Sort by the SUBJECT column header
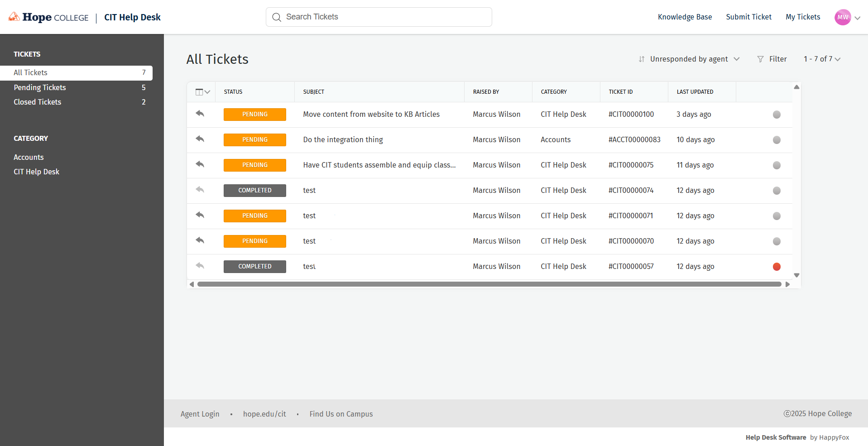 314,92
